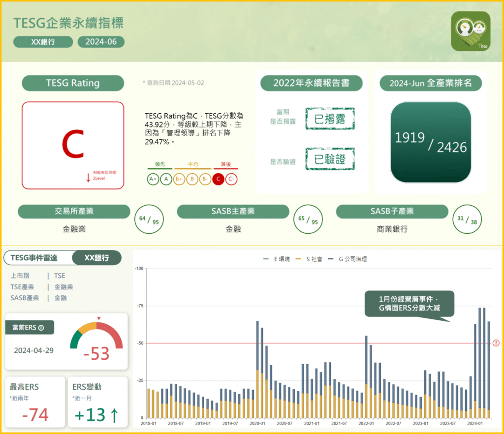Screen dimensions: 504x434
Task: Open the XX銀行 company selector pill
Action: pos(43,42)
